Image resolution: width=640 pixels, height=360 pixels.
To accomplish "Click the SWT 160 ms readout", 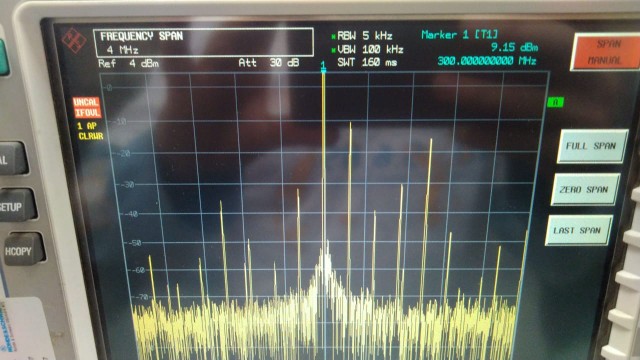I will [x=367, y=62].
